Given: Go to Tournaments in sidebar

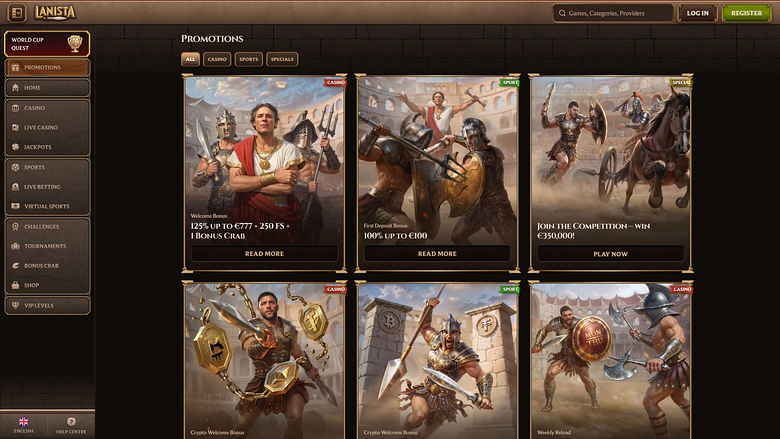Looking at the screenshot, I should click(x=47, y=246).
